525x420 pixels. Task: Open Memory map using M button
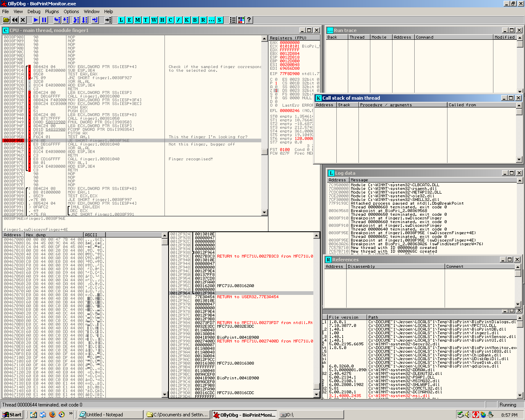click(138, 20)
